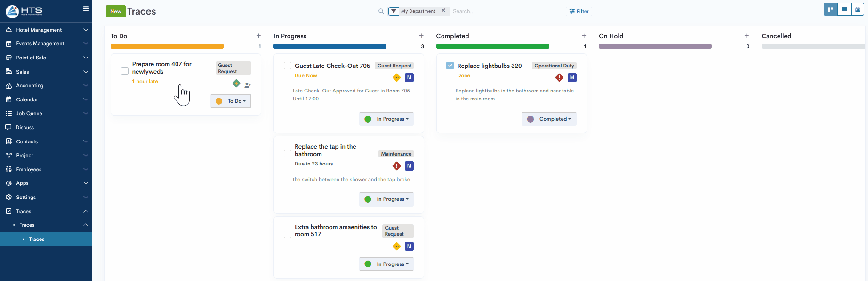The image size is (868, 281).
Task: Click the M avatar on Guest Late Check-Out card
Action: pyautogui.click(x=409, y=77)
